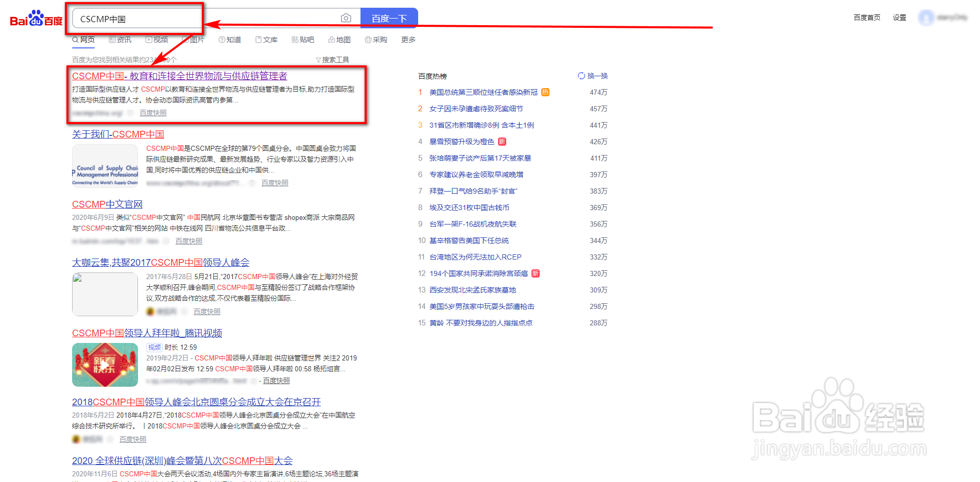Open 百度首页 link
Viewport: 980px width, 482px height.
pos(867,18)
